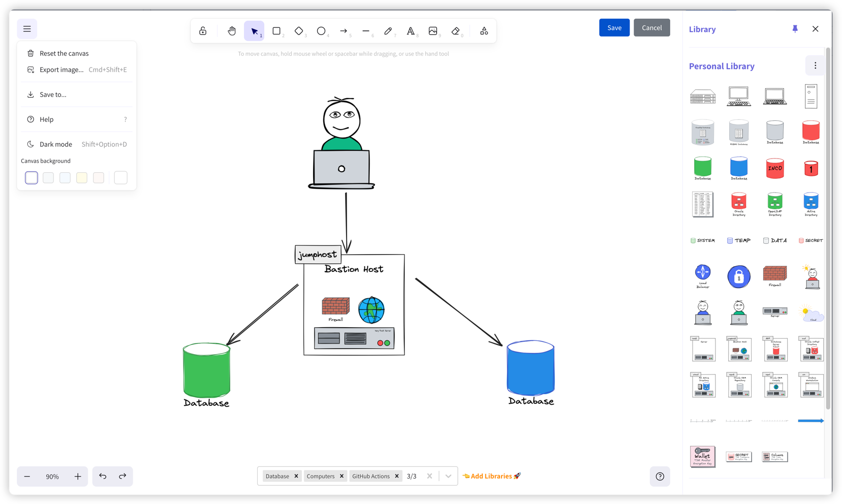Viewport: 842px width, 504px height.
Task: Enable Dark mode from the menu
Action: coord(56,144)
